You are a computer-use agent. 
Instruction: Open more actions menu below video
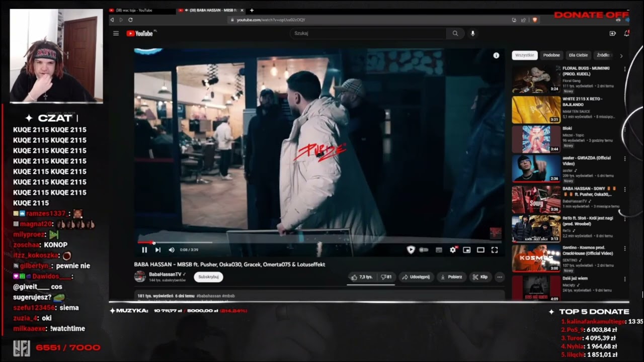pos(500,277)
